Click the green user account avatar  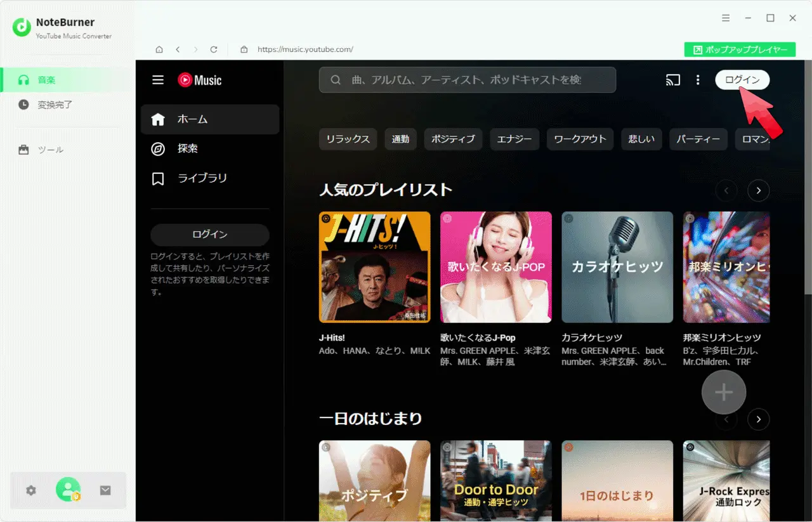[68, 490]
